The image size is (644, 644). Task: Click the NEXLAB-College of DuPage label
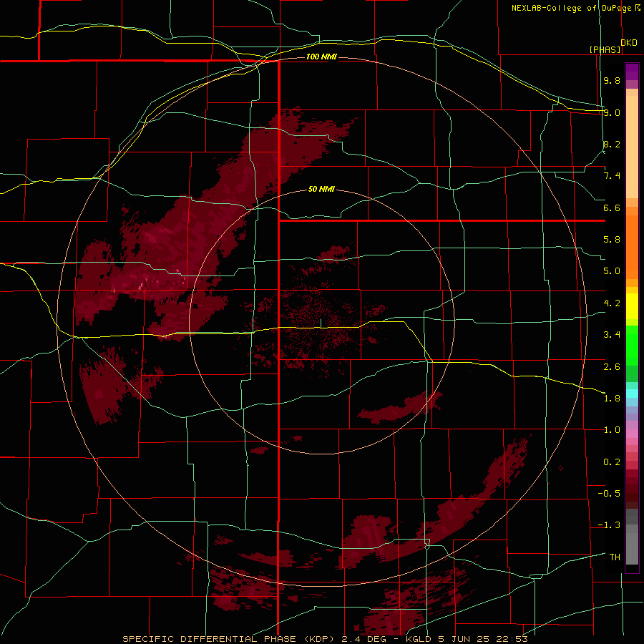click(572, 8)
